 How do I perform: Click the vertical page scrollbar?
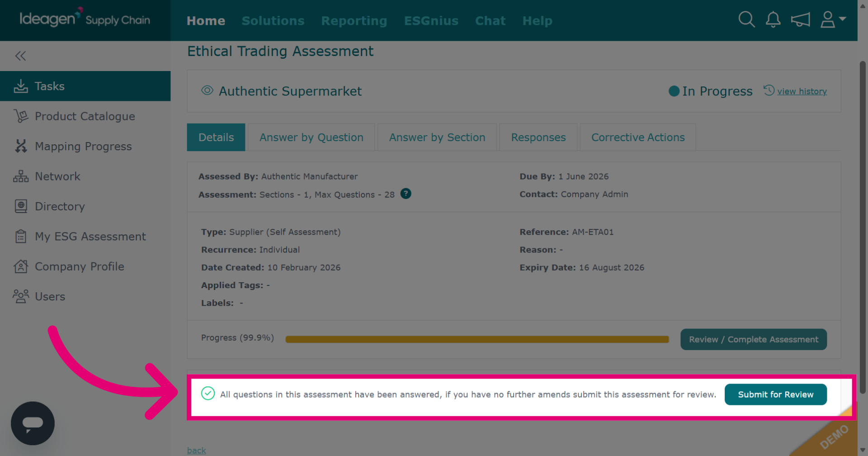pos(863,226)
